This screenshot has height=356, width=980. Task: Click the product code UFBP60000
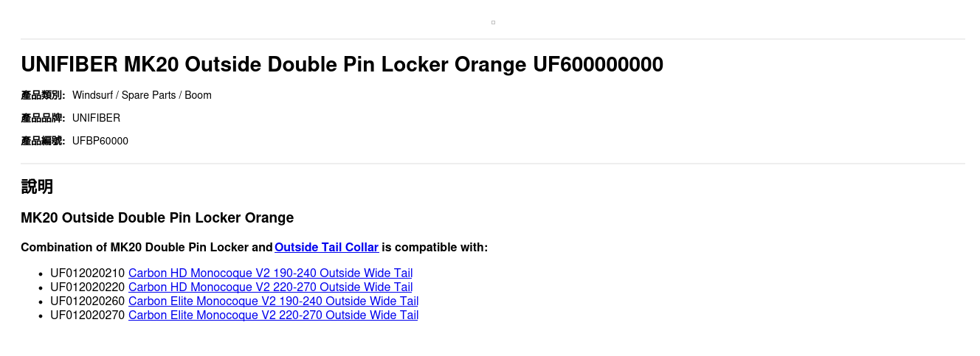(100, 141)
